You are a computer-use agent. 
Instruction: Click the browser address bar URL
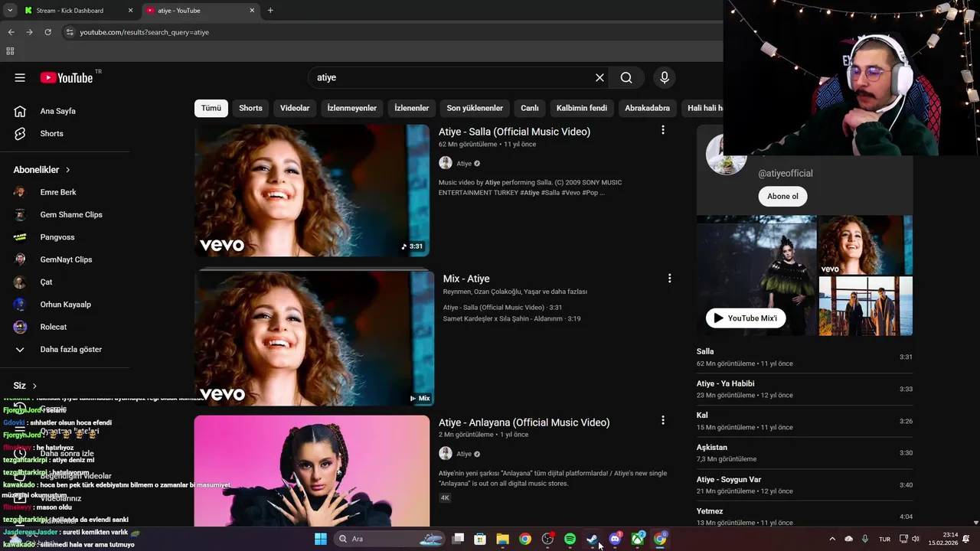point(144,32)
